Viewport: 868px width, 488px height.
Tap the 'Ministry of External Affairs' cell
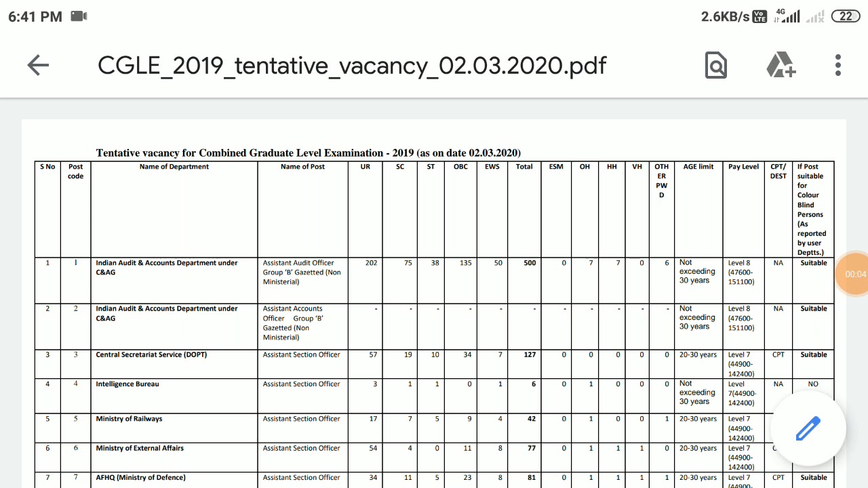[140, 448]
